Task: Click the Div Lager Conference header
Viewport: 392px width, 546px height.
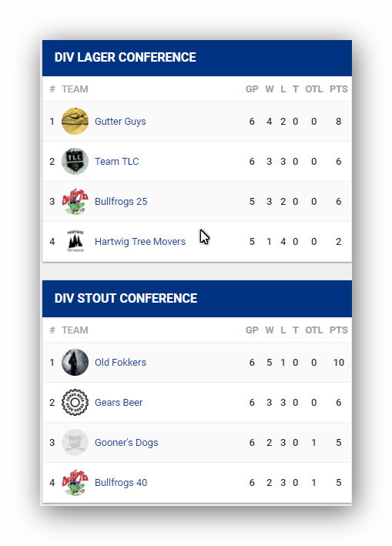Action: click(197, 58)
